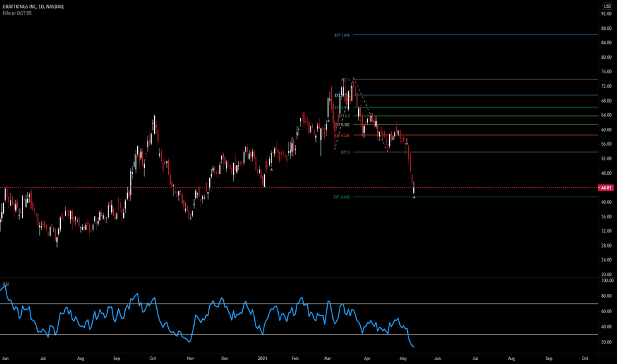Select the EXT 1.618 Fibonacci label
This screenshot has width=617, height=364.
pyautogui.click(x=342, y=36)
